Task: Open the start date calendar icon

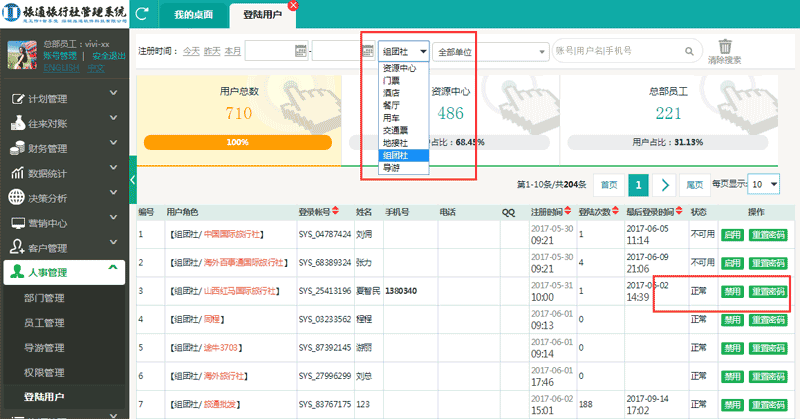Action: pos(300,50)
